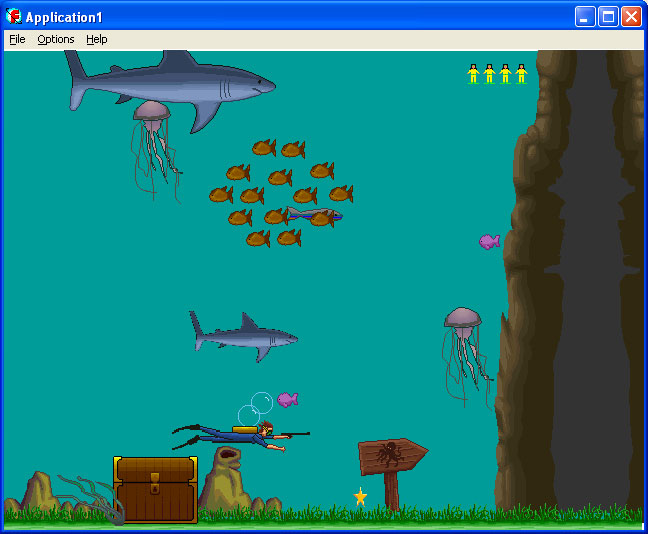Click the pink fish above the diver

point(288,399)
